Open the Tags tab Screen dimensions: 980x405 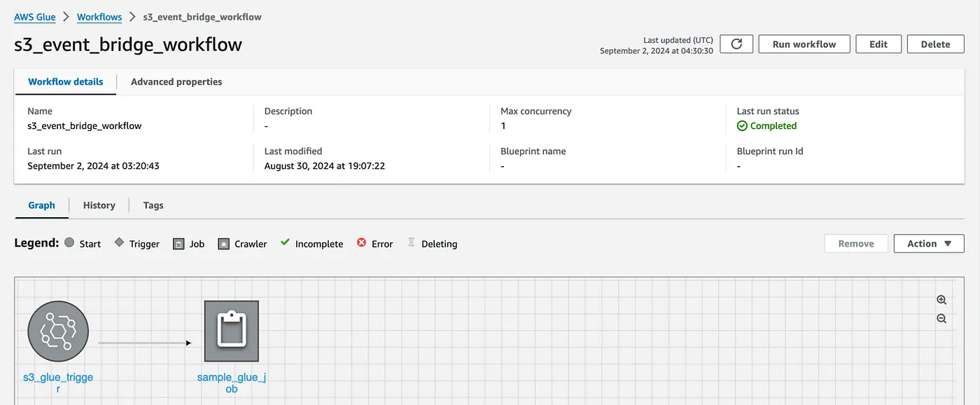153,205
